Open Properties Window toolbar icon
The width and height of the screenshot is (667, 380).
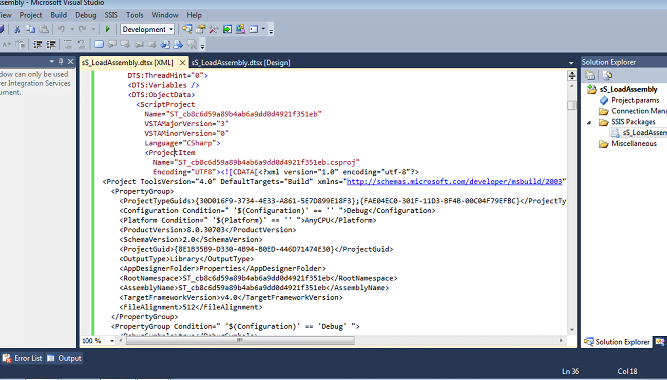(200, 29)
